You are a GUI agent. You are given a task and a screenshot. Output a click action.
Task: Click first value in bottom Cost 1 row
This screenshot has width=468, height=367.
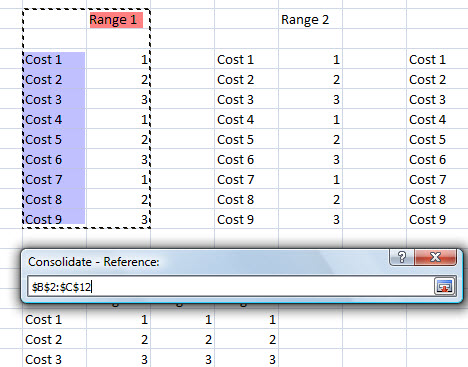pyautogui.click(x=144, y=320)
